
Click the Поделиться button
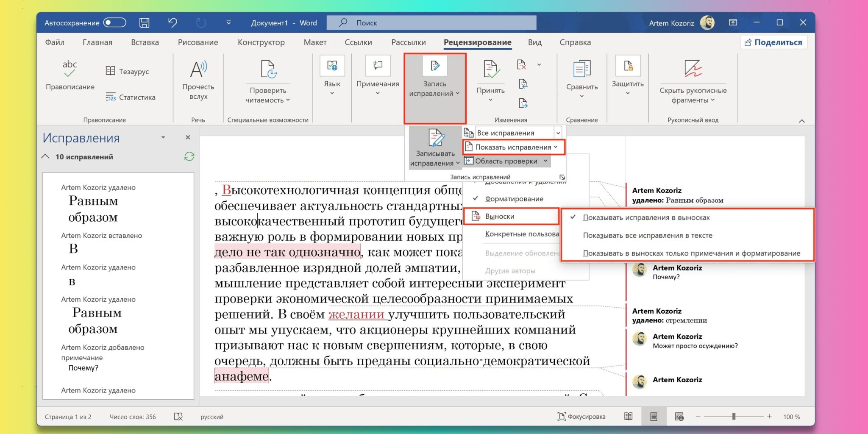pos(773,42)
